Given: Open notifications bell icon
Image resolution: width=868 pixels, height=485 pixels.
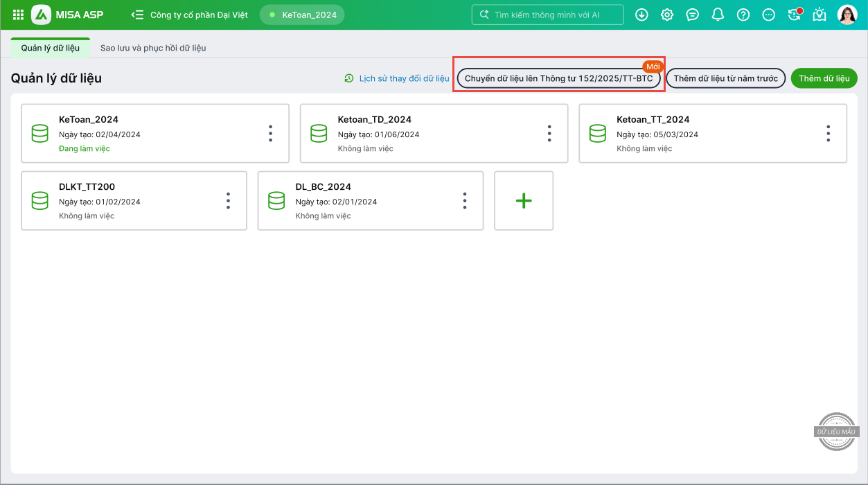Looking at the screenshot, I should point(718,15).
